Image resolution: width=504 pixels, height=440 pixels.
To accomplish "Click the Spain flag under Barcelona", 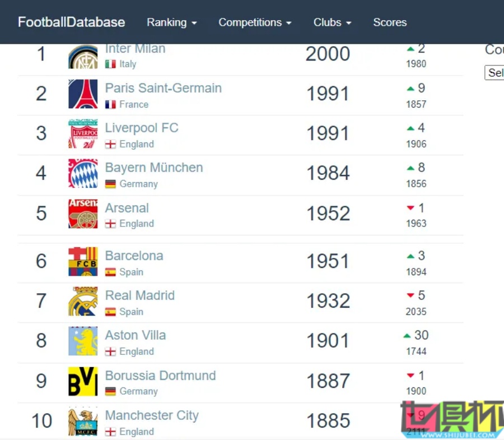I will [110, 272].
